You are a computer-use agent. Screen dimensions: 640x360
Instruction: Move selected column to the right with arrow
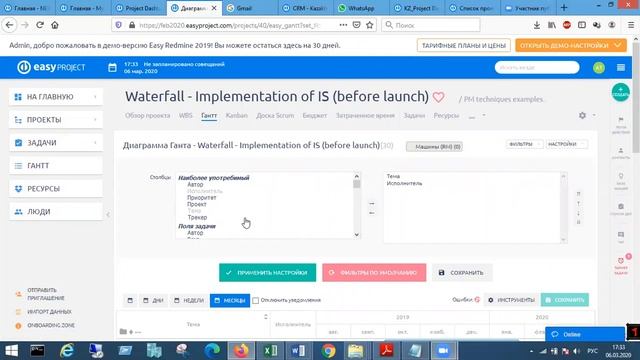tap(371, 203)
